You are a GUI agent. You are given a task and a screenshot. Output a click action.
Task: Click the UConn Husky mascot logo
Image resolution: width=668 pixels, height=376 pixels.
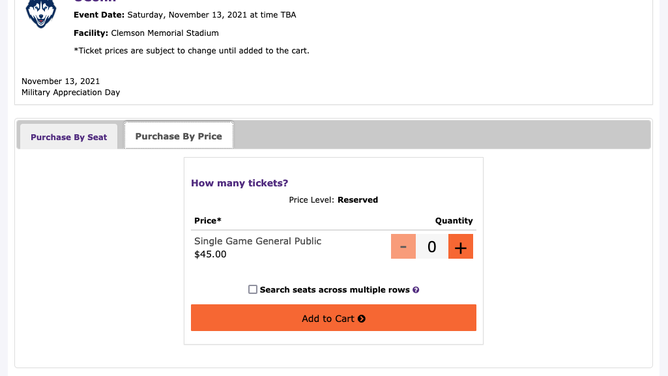(41, 14)
